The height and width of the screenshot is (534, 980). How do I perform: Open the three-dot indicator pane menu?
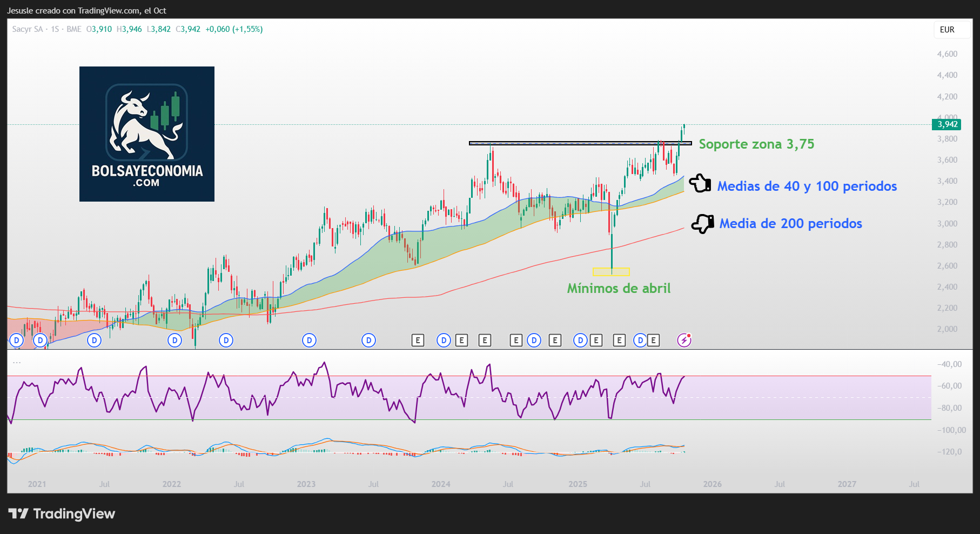point(17,363)
